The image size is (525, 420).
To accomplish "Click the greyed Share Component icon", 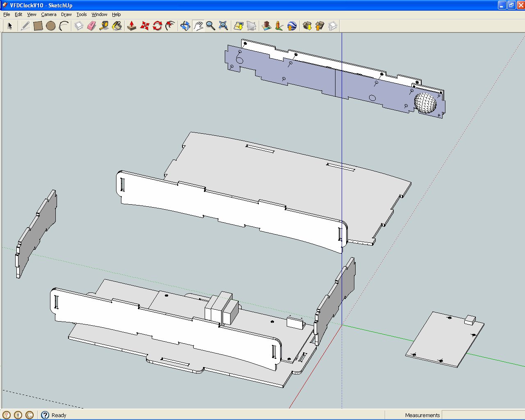I will tap(332, 26).
